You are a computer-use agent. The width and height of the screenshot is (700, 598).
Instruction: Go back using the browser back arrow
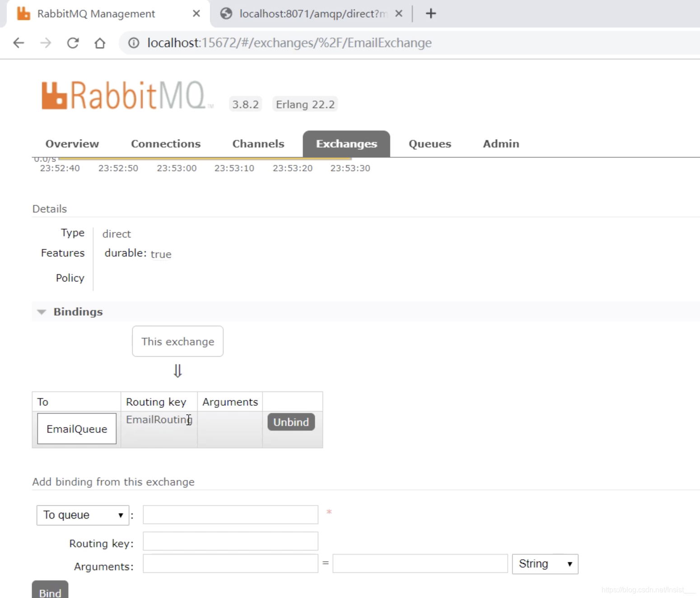[x=19, y=43]
